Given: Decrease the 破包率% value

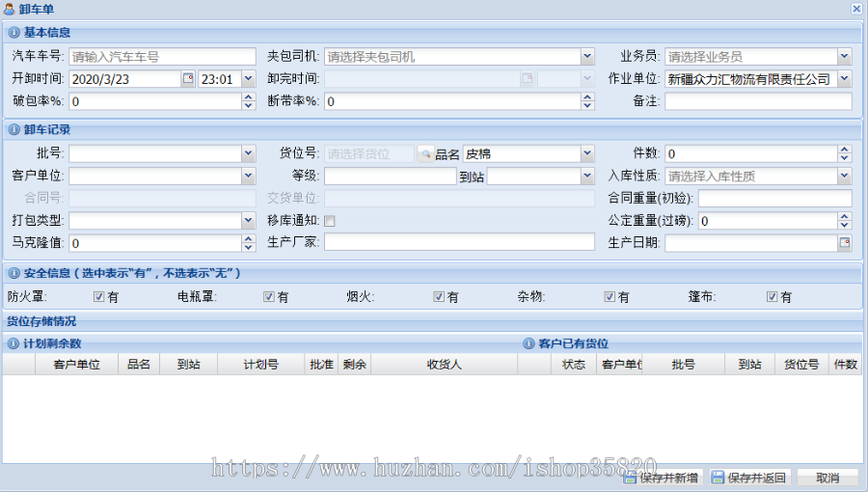Looking at the screenshot, I should point(249,105).
